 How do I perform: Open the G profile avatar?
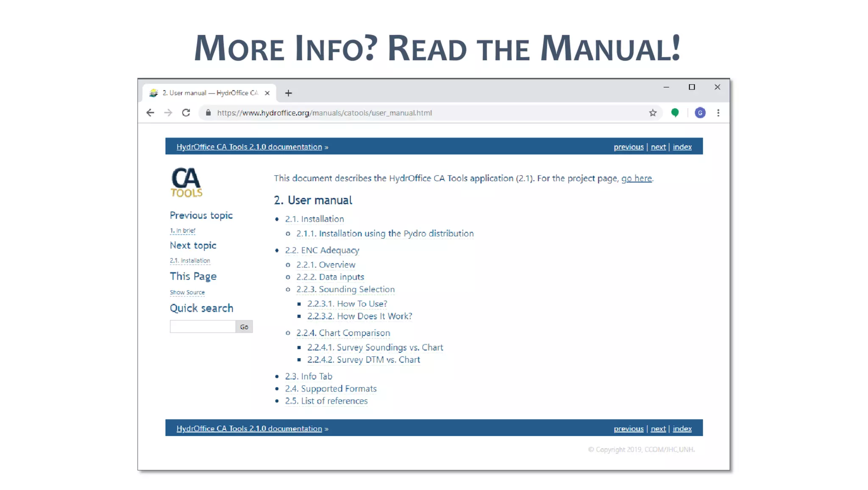(700, 113)
